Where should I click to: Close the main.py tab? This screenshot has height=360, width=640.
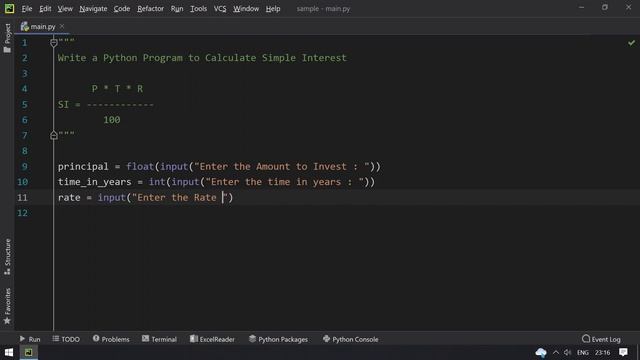click(x=62, y=27)
